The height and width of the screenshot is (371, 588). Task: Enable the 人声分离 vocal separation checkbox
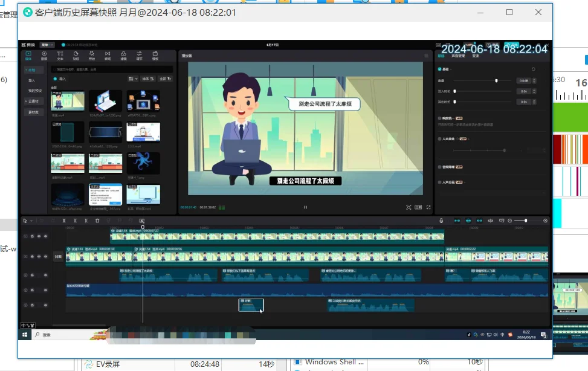(439, 182)
